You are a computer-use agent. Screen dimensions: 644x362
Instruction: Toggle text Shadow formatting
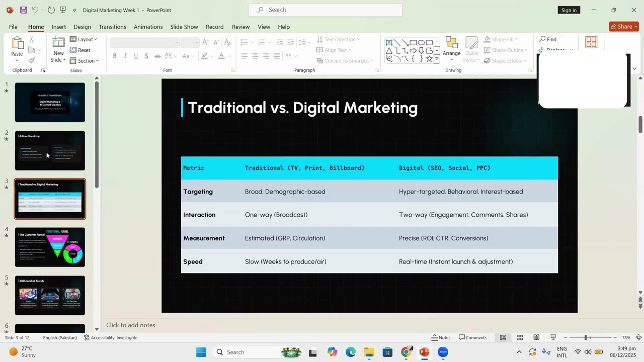click(x=146, y=56)
